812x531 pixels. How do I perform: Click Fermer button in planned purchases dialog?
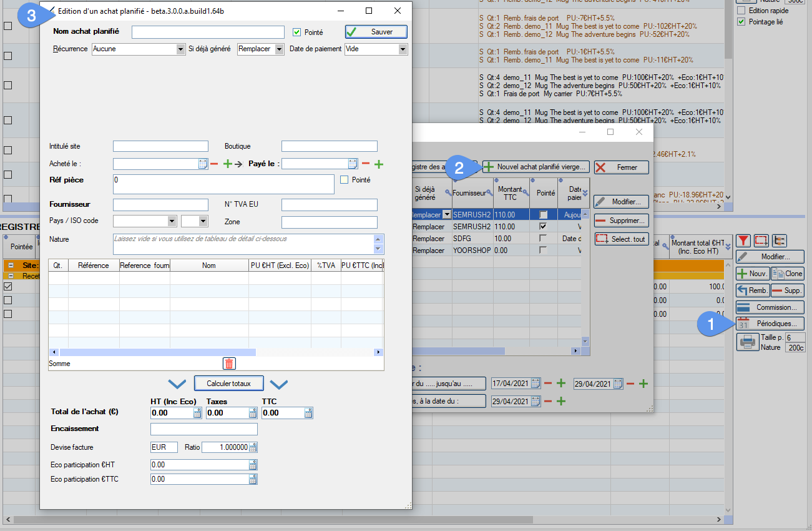(622, 167)
